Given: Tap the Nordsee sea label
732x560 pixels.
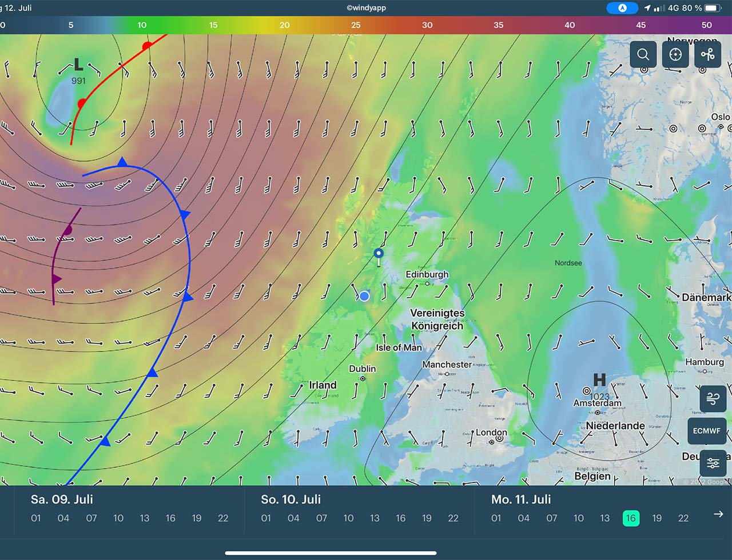Looking at the screenshot, I should (568, 263).
